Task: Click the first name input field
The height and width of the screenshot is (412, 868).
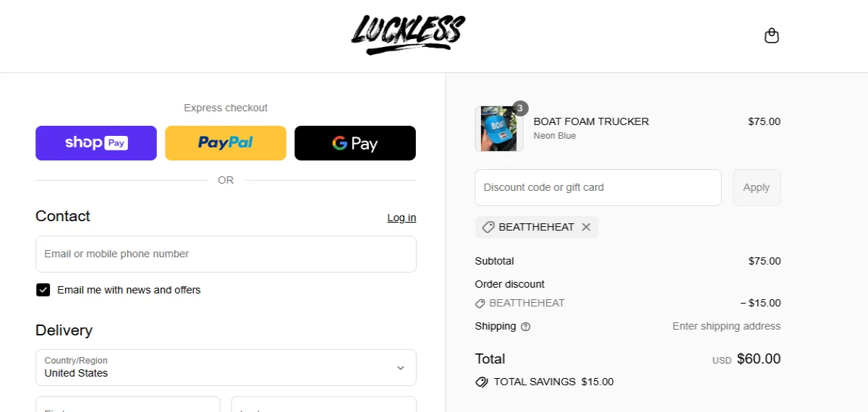Action: [x=128, y=404]
